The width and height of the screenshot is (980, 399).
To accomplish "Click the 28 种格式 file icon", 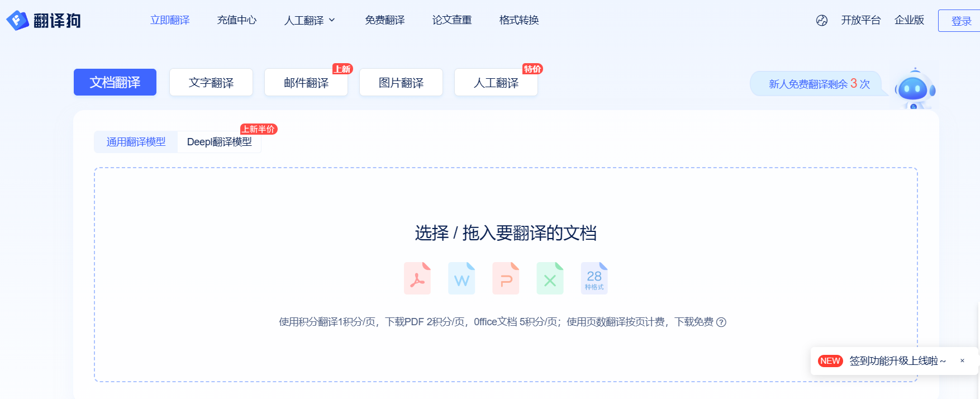I will pos(594,278).
